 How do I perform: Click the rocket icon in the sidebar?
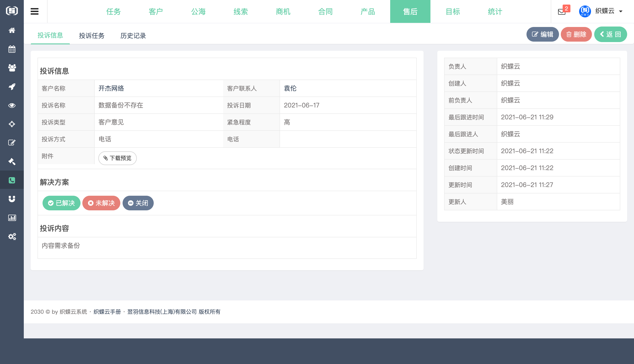12,86
